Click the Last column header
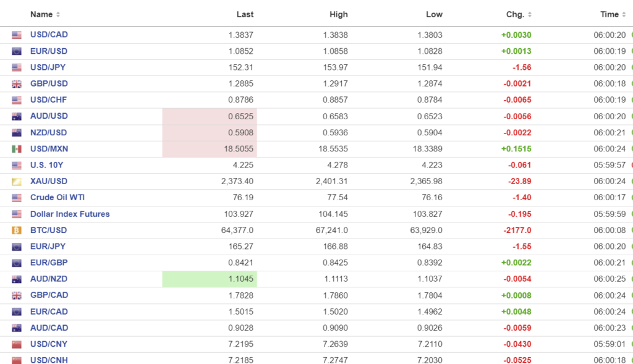 [245, 14]
